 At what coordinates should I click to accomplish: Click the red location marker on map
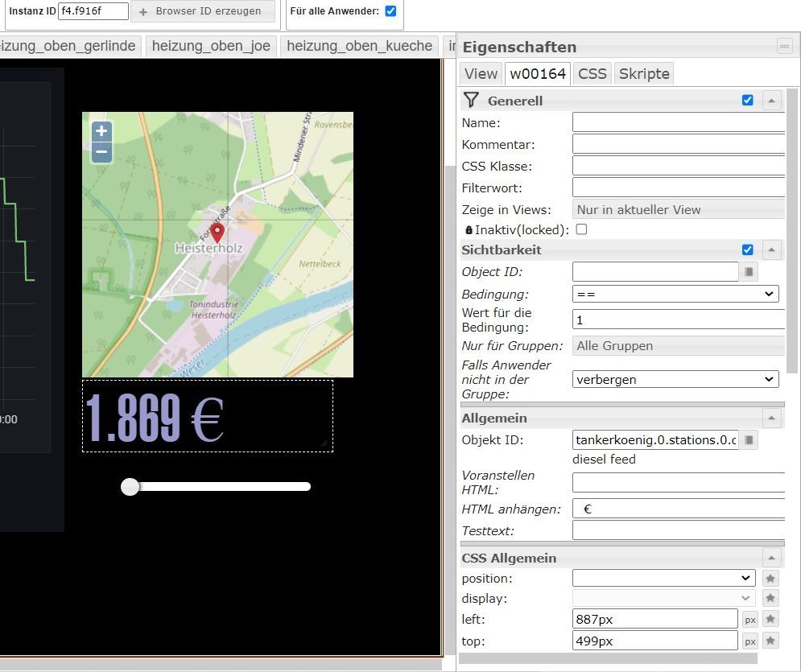click(x=217, y=233)
